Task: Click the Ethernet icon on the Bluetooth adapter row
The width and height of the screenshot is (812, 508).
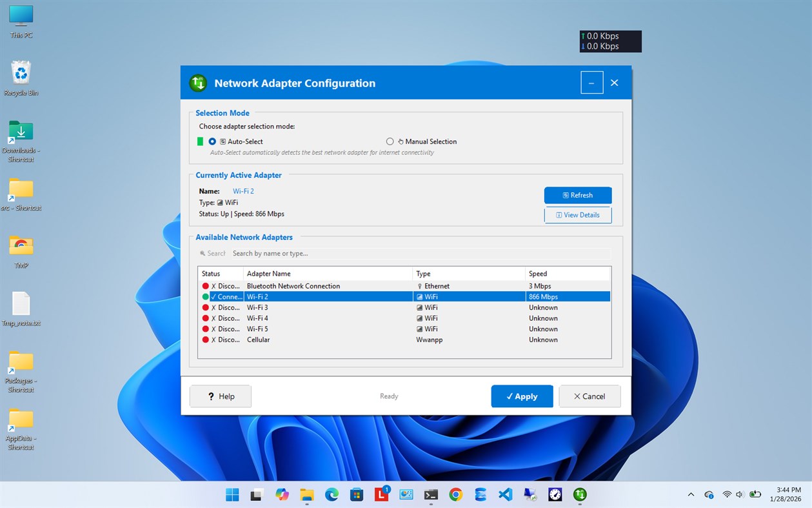Action: point(419,285)
